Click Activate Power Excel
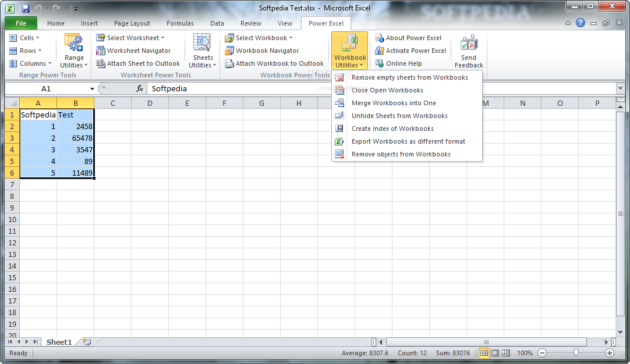Viewport: 630px width, 364px height. (410, 51)
